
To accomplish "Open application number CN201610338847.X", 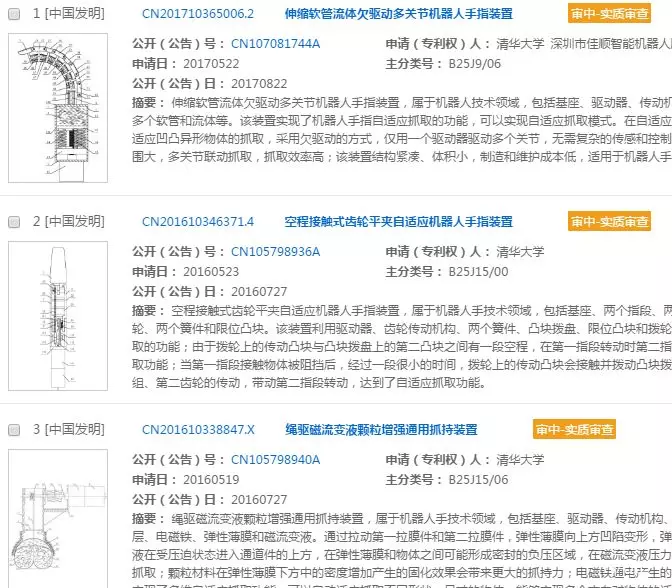I will (198, 429).
